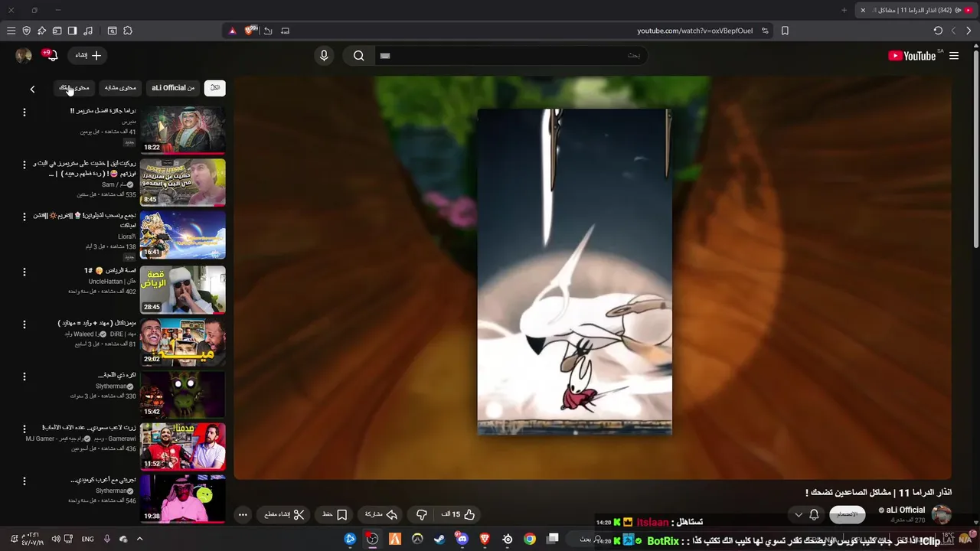Select the 'الكل' filter chip
The height and width of the screenshot is (551, 980).
tap(215, 88)
